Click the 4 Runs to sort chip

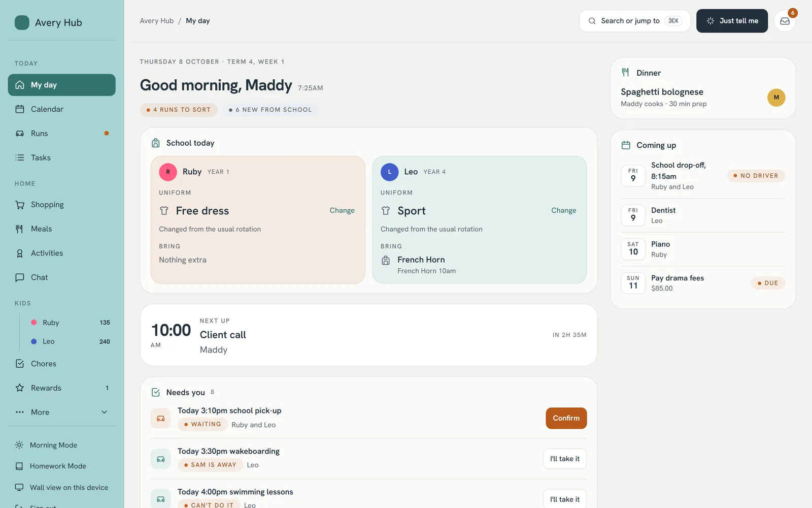pyautogui.click(x=179, y=110)
